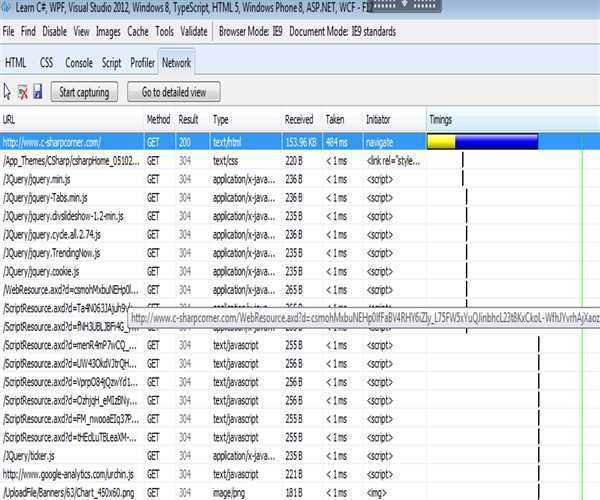Click the select element pointer icon
The image size is (600, 500).
click(8, 92)
